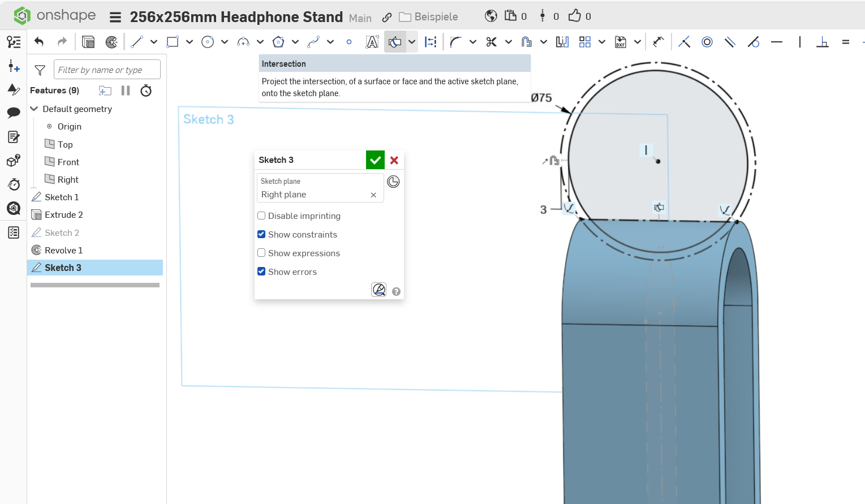Uncheck Show errors option

tap(261, 272)
